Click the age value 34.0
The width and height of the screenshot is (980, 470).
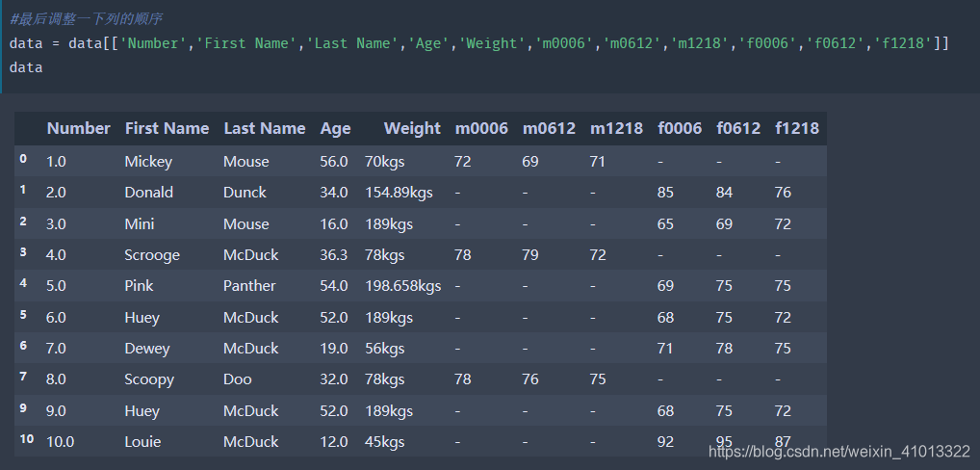(334, 193)
